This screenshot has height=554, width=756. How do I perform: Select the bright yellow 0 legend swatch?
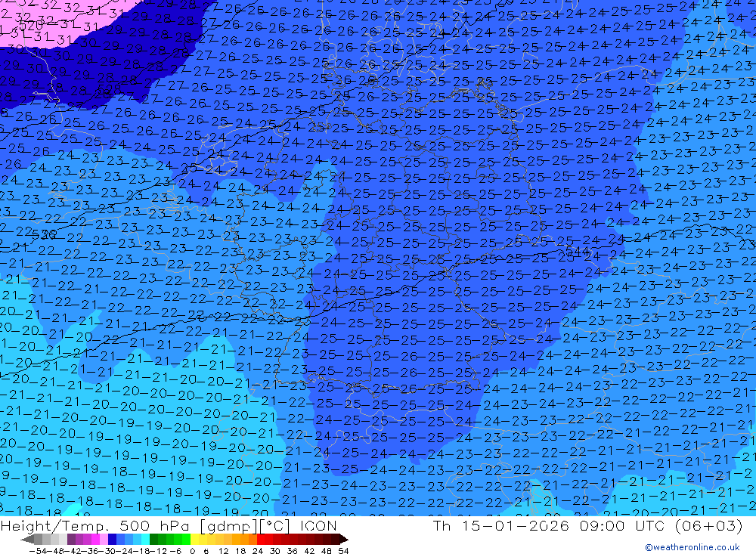tap(194, 539)
